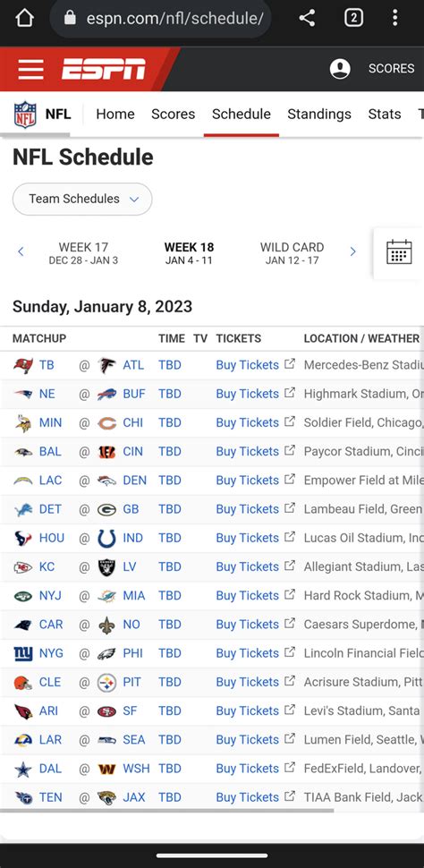Click the ESPN logo

104,69
